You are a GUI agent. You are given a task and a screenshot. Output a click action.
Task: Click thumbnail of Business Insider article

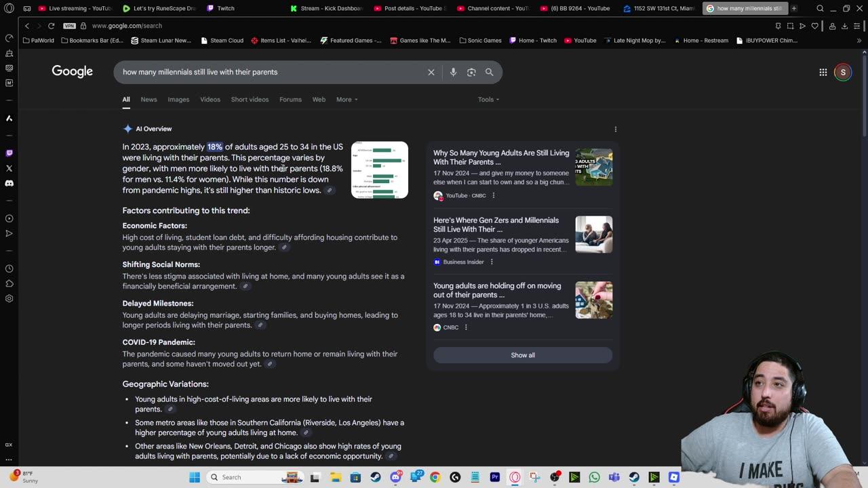click(594, 235)
